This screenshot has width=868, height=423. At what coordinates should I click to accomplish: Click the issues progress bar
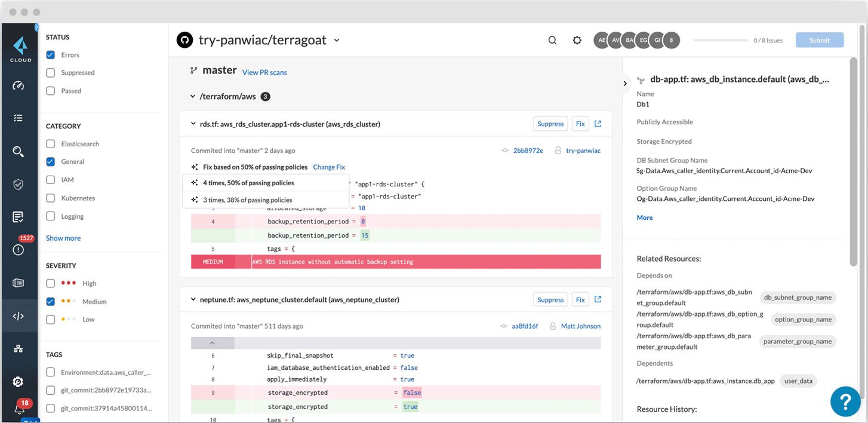(x=721, y=41)
